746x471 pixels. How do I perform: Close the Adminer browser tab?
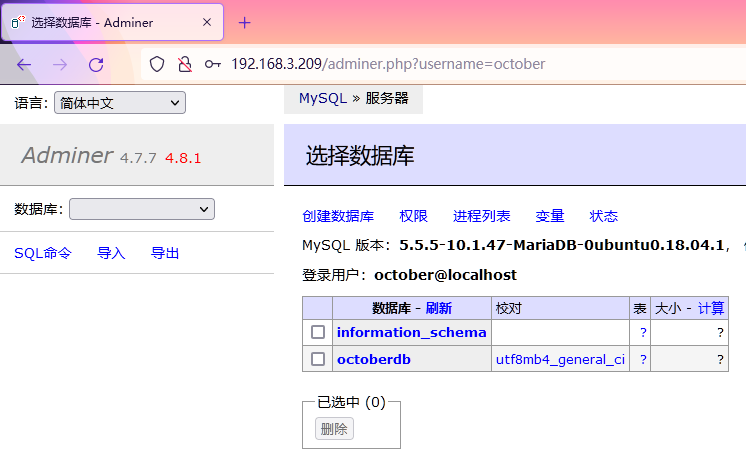(205, 22)
